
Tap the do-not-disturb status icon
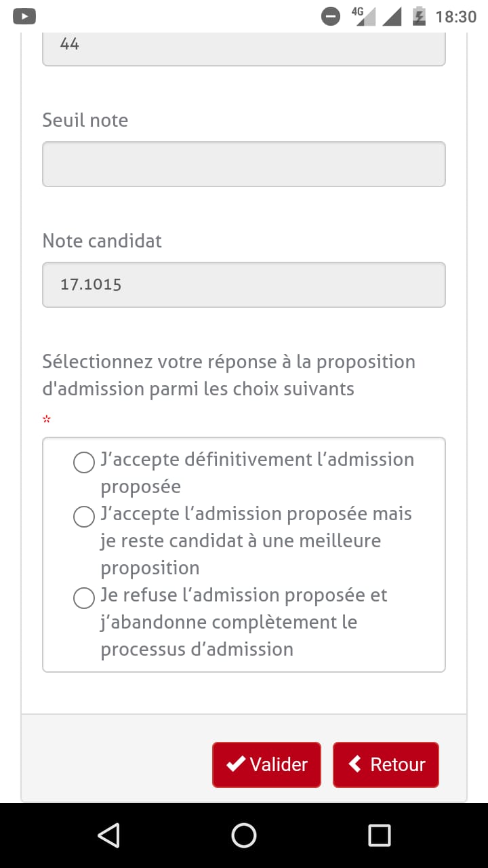(331, 16)
